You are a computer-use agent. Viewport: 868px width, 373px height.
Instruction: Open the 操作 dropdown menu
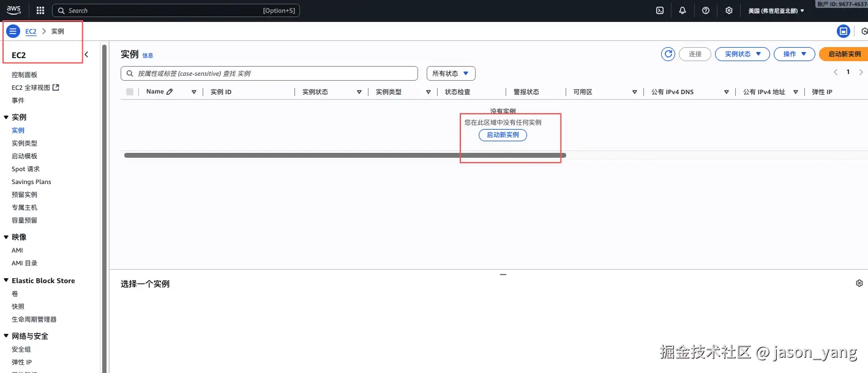795,54
